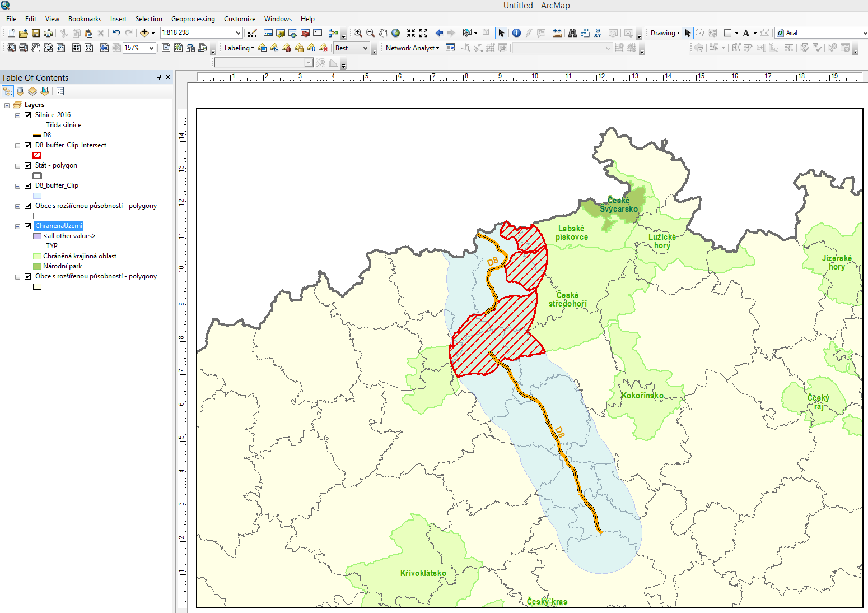Switch to List By Source view
868x613 pixels.
click(x=20, y=91)
